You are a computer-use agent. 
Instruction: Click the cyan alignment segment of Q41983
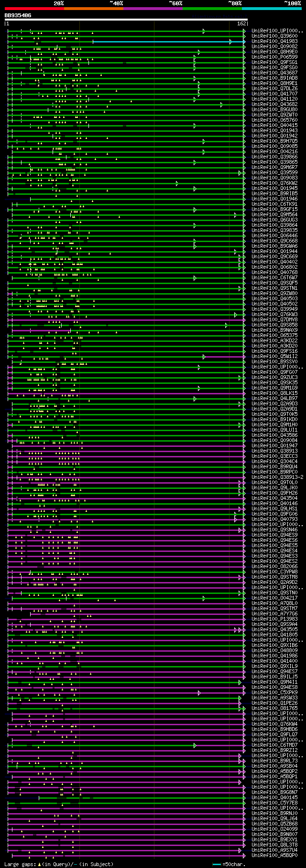[x=169, y=42]
